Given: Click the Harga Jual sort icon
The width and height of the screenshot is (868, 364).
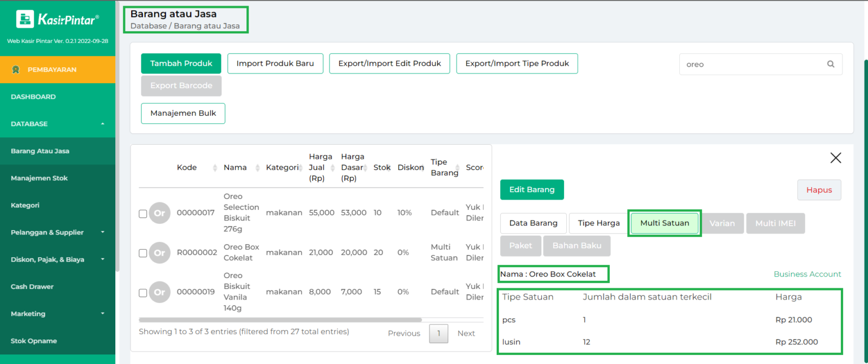Looking at the screenshot, I should click(x=333, y=167).
